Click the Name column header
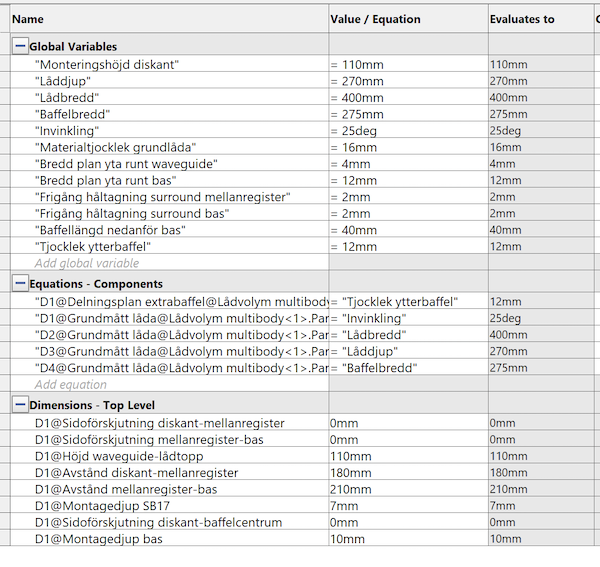 28,19
